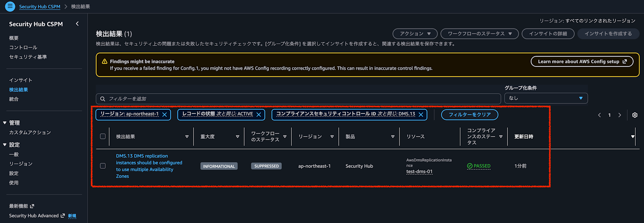Click Learn more about AWS Config setup

pyautogui.click(x=582, y=61)
